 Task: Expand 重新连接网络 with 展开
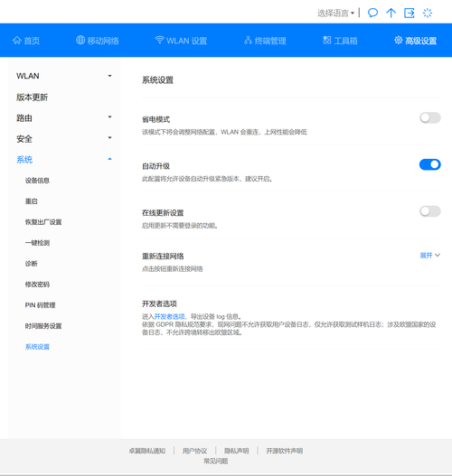429,256
